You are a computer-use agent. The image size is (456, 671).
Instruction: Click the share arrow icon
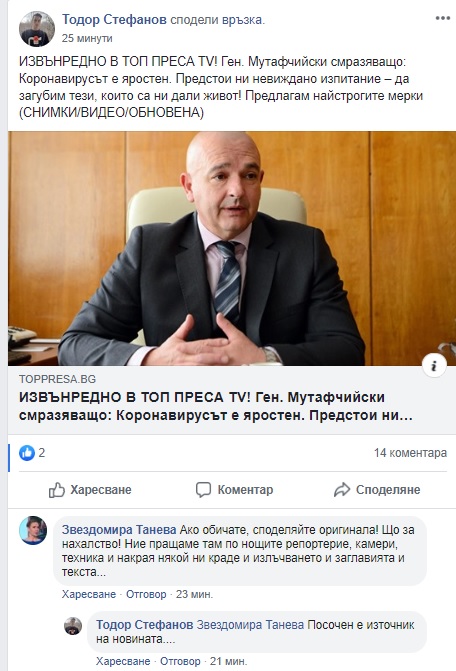342,490
